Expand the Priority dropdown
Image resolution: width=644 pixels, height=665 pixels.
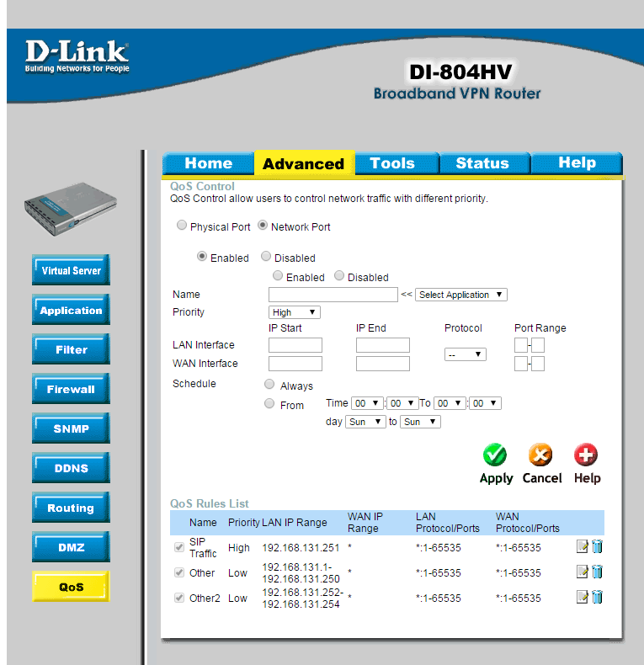pos(295,312)
